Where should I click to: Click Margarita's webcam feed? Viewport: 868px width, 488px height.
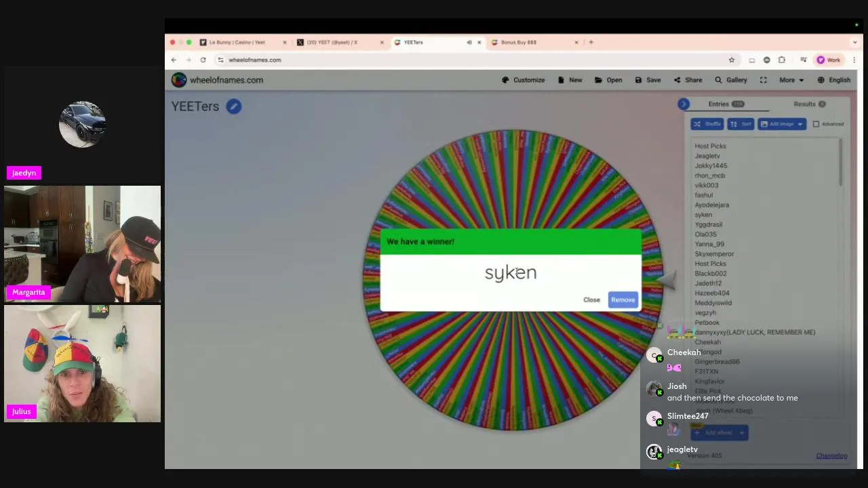pyautogui.click(x=82, y=244)
